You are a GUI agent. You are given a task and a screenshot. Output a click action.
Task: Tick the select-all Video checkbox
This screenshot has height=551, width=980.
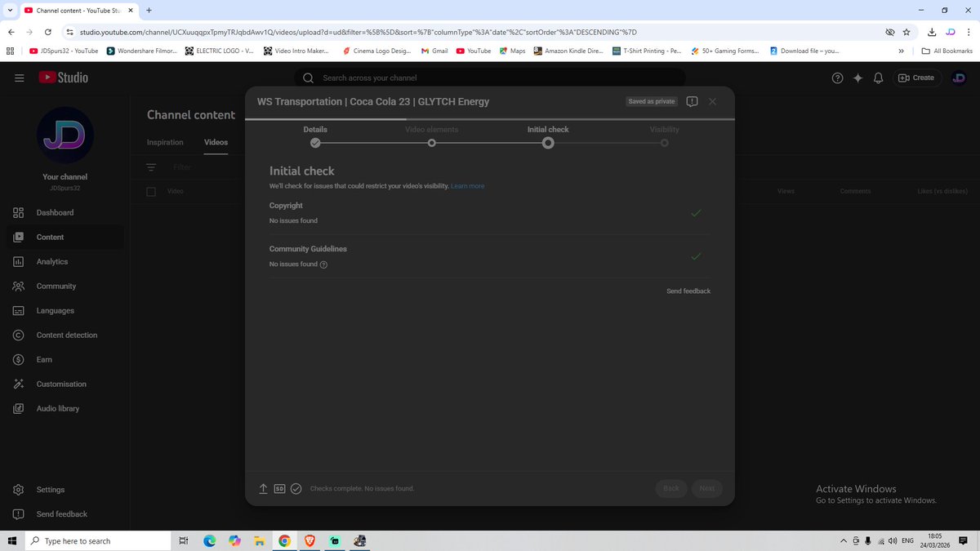(x=151, y=191)
